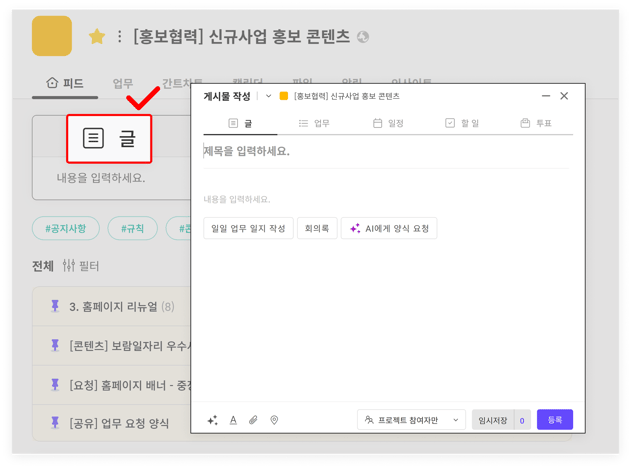Switch to the 일정 tab in the post dialog
631x468 pixels.
tap(388, 123)
